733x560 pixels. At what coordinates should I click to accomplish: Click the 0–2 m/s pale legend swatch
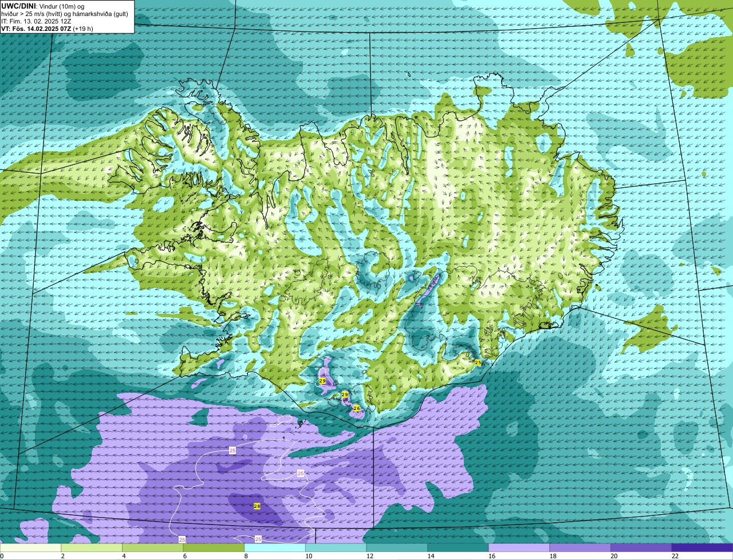coord(30,548)
